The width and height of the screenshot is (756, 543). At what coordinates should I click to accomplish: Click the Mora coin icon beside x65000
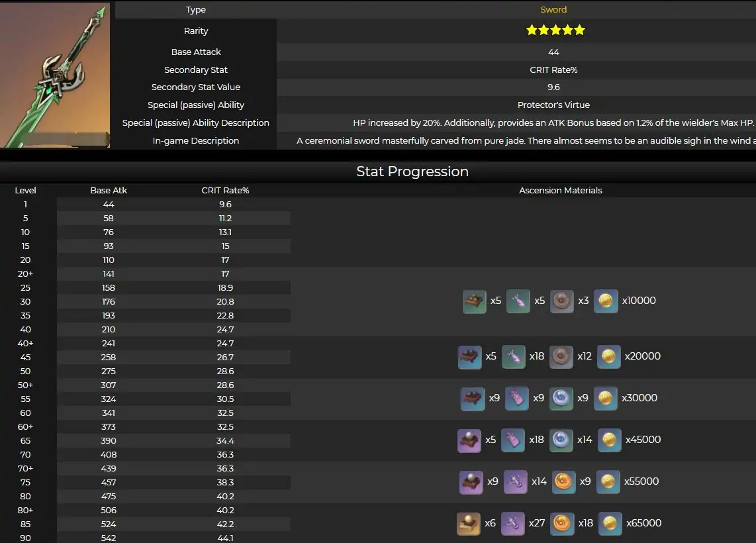(x=610, y=524)
